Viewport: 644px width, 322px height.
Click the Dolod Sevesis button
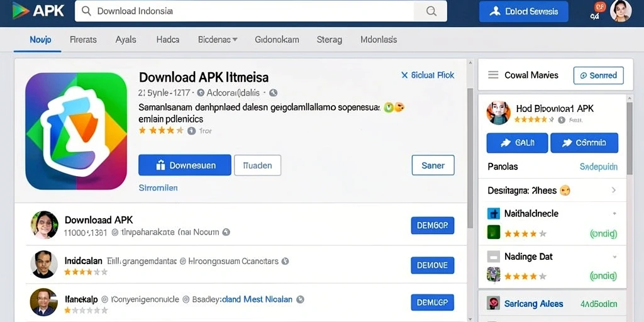pyautogui.click(x=524, y=11)
